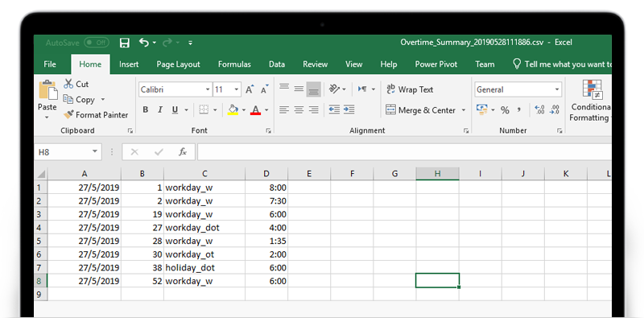Image resolution: width=644 pixels, height=318 pixels.
Task: Apply the Borders grid icon
Action: (204, 109)
